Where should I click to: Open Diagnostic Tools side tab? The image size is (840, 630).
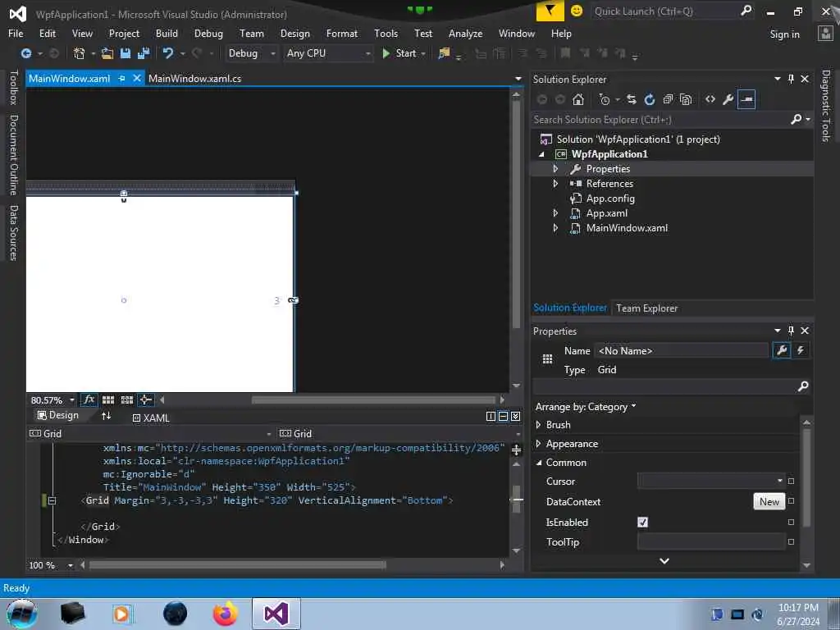tap(825, 106)
